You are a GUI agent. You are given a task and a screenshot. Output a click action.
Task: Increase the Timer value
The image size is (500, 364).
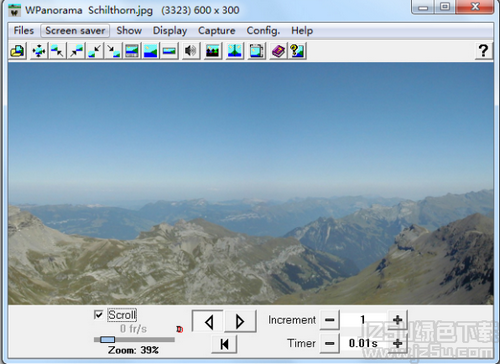tap(397, 343)
